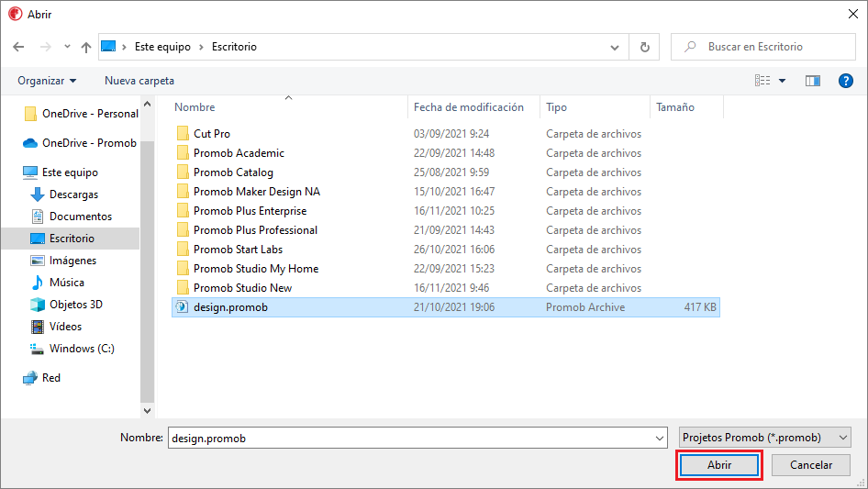Open Objetos 3D in navigation pane
This screenshot has width=868, height=489.
pos(66,305)
